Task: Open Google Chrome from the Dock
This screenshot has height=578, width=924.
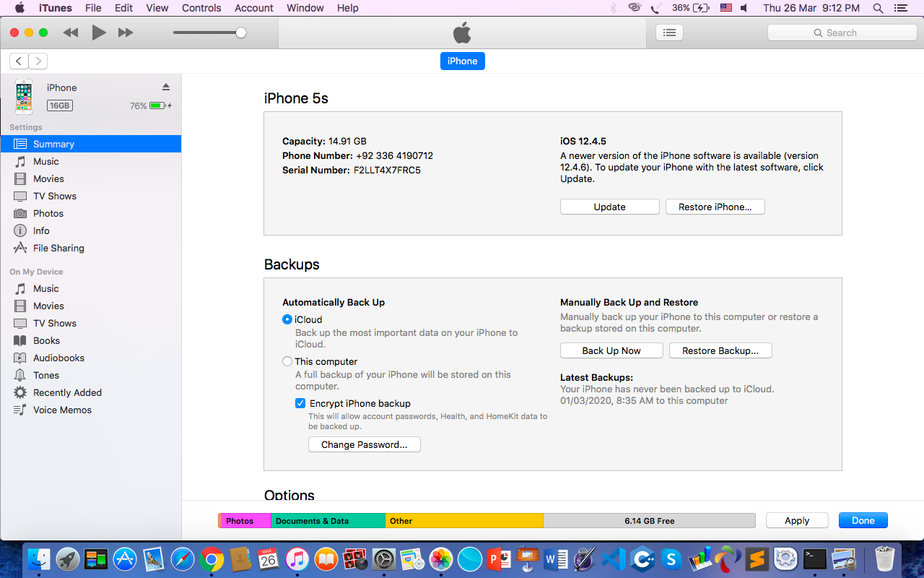Action: tap(212, 558)
